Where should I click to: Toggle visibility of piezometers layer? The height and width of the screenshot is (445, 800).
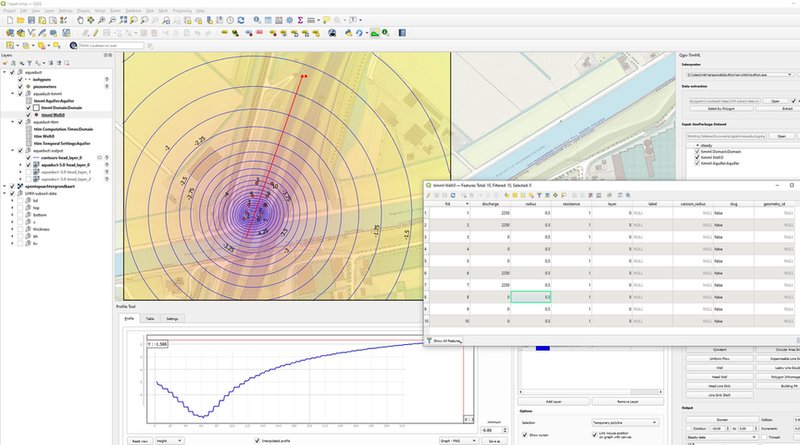coord(20,87)
